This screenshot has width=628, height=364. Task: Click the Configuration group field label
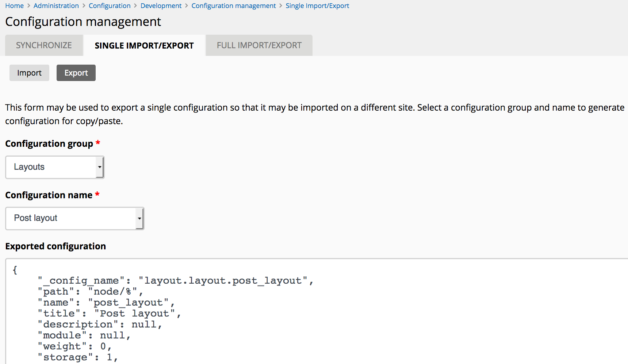(x=49, y=144)
